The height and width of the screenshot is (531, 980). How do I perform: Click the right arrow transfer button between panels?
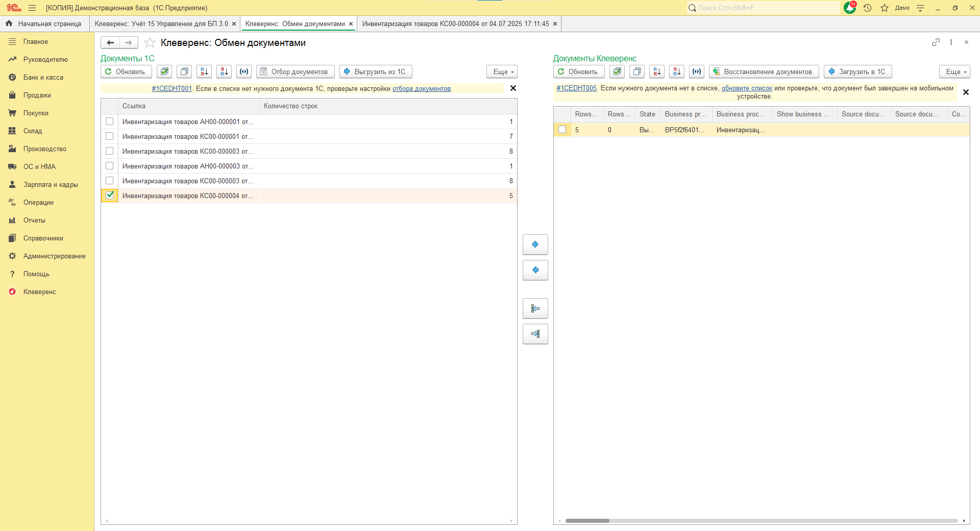tap(535, 245)
